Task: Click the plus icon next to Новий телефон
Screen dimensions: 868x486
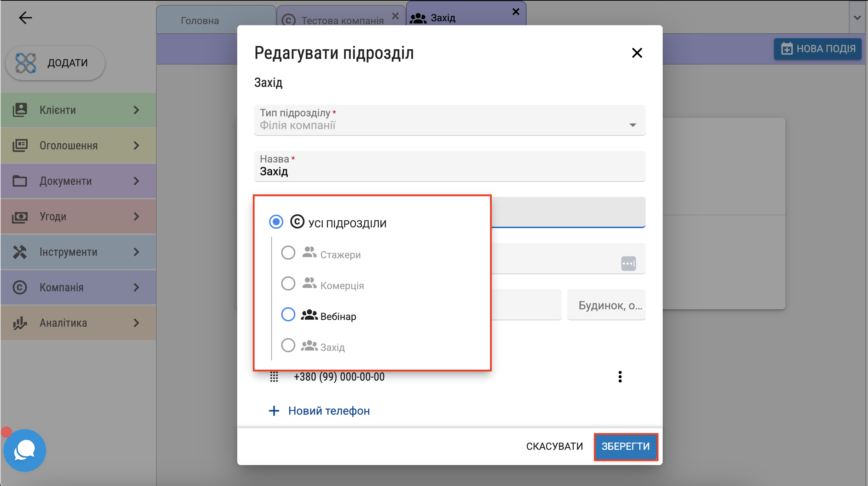Action: pyautogui.click(x=274, y=411)
